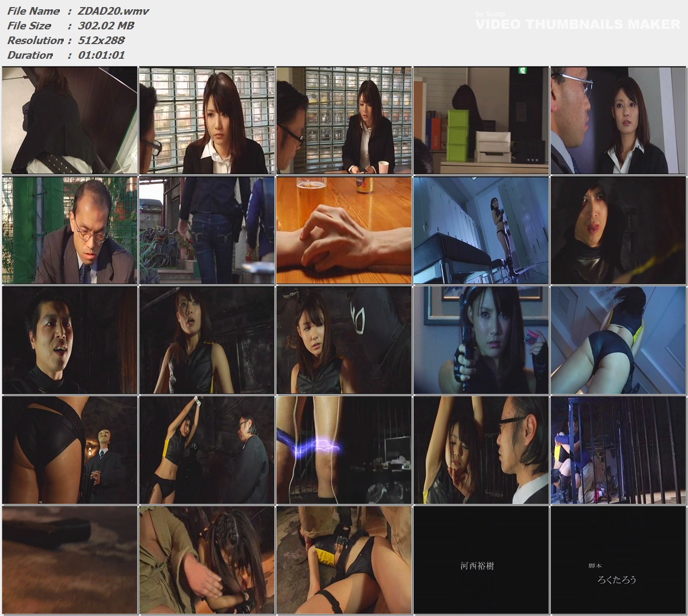Viewport: 688px width, 616px height.
Task: Open blue-tinted locker room thumbnail
Action: pos(481,230)
